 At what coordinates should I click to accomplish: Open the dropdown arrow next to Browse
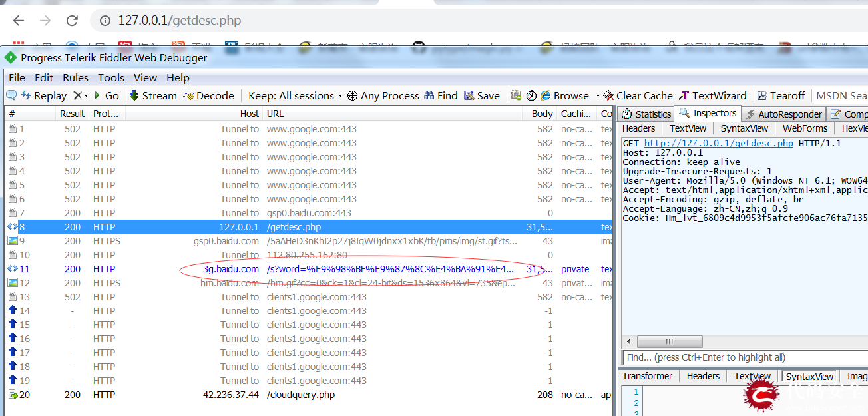click(x=598, y=95)
